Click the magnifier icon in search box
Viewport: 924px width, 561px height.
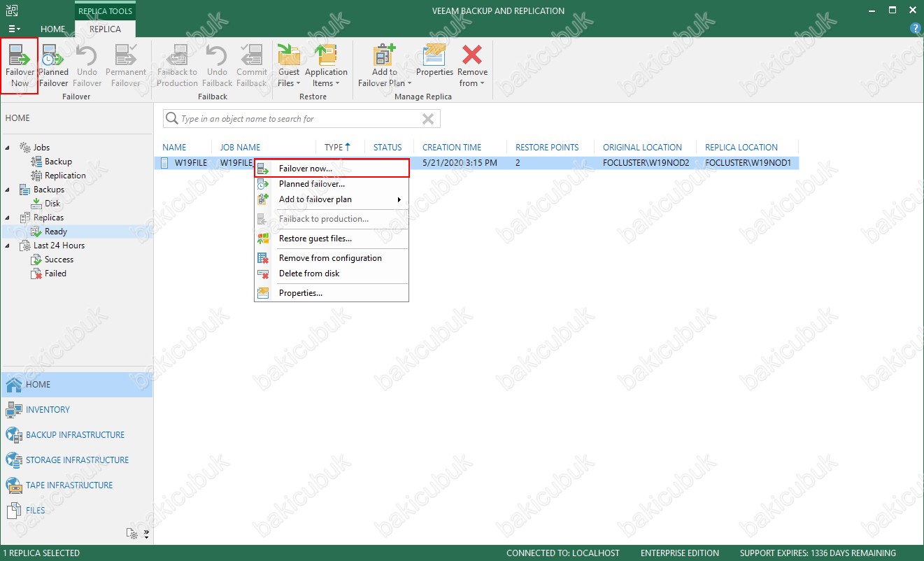click(171, 119)
